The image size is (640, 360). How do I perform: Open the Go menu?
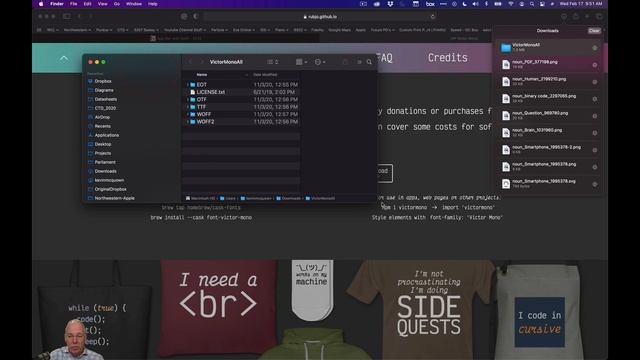click(x=117, y=4)
